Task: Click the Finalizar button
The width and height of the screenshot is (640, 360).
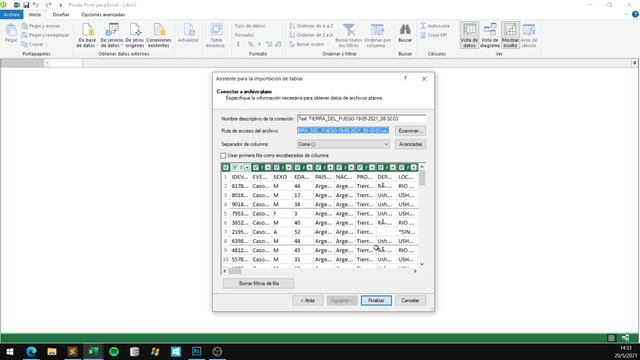Action: point(376,300)
